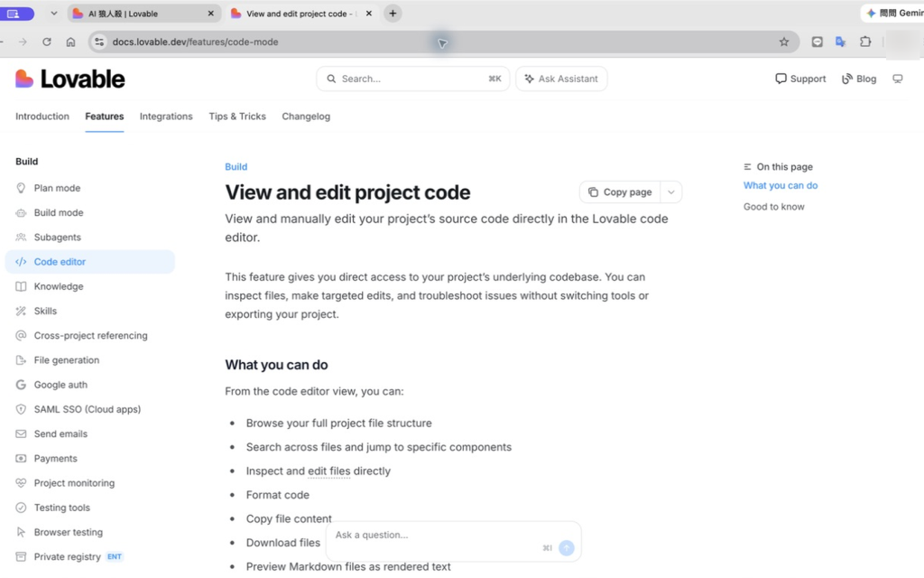924x578 pixels.
Task: Click the File generation icon
Action: tap(21, 360)
